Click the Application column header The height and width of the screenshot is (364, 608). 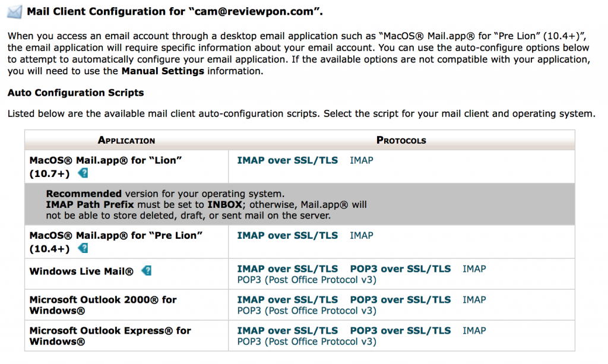(x=126, y=140)
